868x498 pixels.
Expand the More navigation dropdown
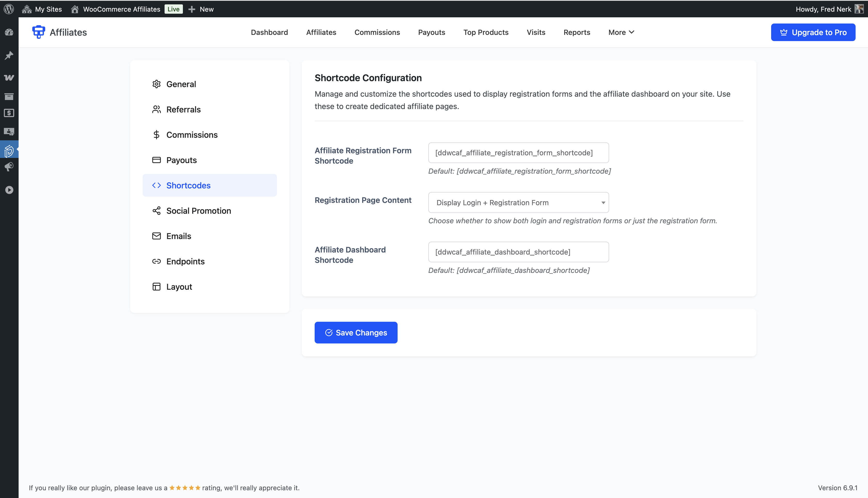tap(621, 32)
